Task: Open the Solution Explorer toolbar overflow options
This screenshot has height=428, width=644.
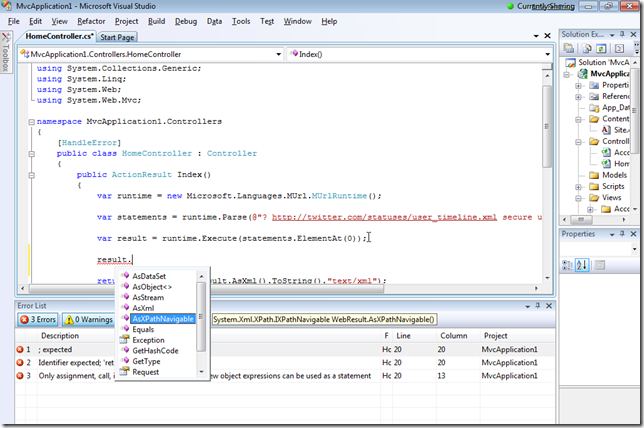Action: pyautogui.click(x=636, y=48)
